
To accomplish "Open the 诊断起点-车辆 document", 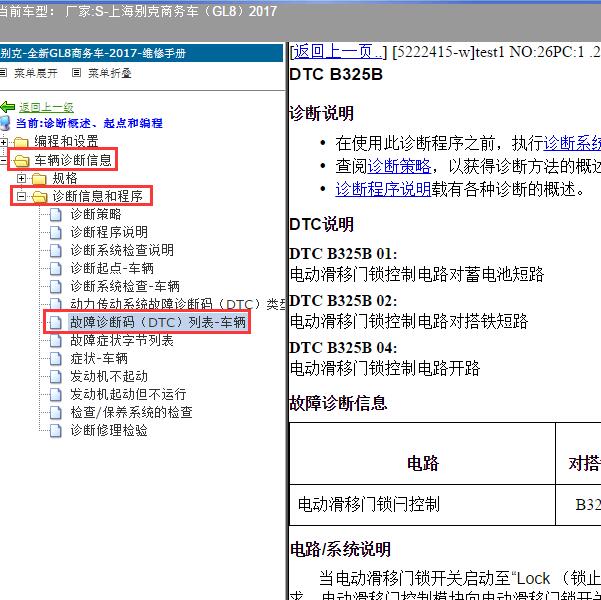I will pos(112,268).
